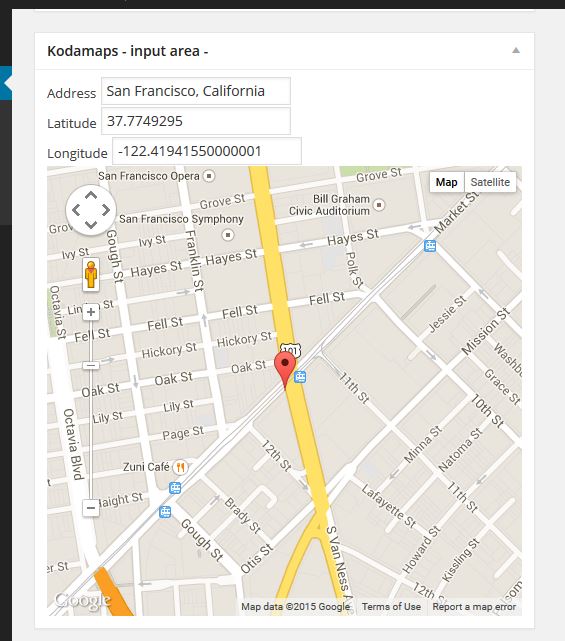Select the Map view tab
Viewport: 565px width, 641px height.
pyautogui.click(x=446, y=182)
